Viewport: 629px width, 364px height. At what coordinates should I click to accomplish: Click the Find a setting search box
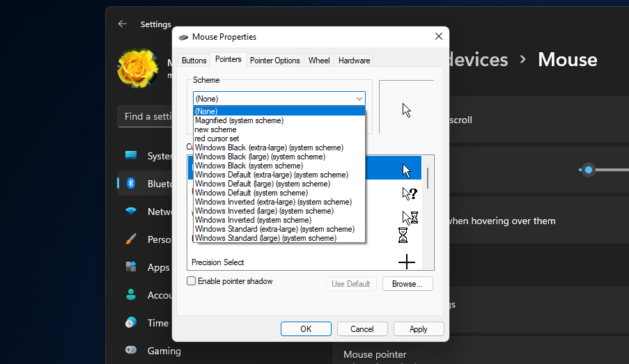[x=146, y=116]
